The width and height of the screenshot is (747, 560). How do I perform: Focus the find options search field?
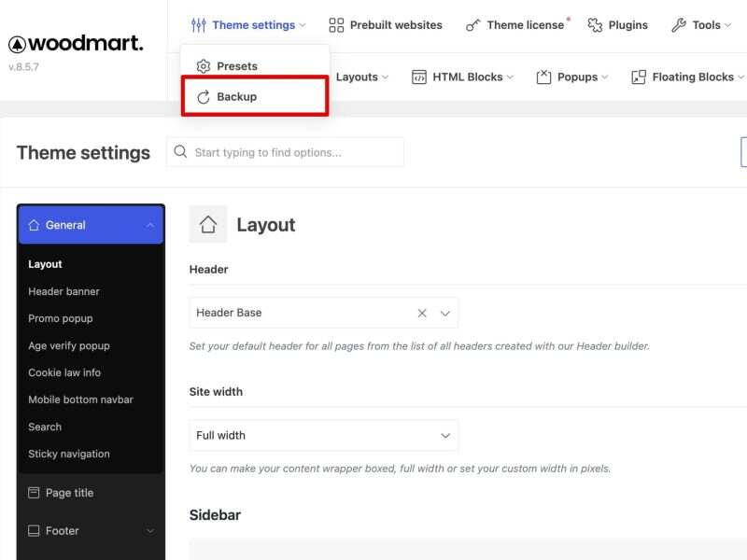286,152
